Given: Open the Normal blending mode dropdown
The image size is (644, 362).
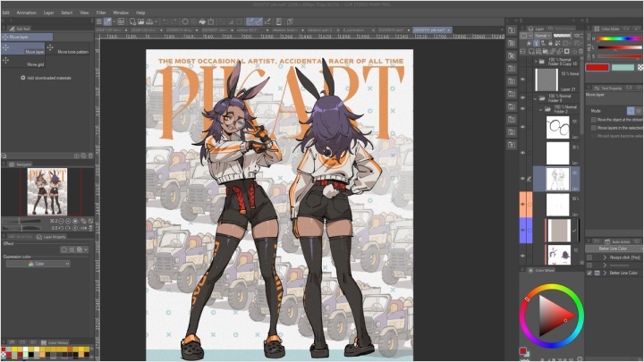Looking at the screenshot, I should pos(543,36).
